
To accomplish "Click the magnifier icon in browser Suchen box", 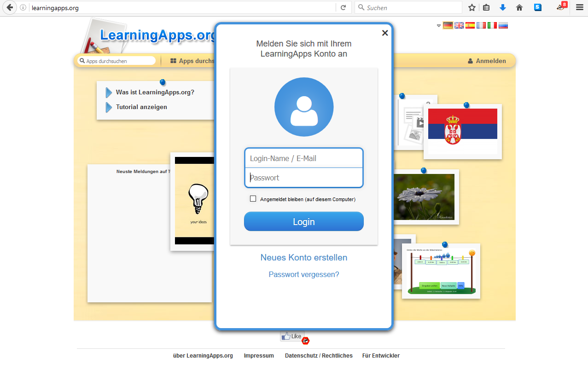I will 361,7.
